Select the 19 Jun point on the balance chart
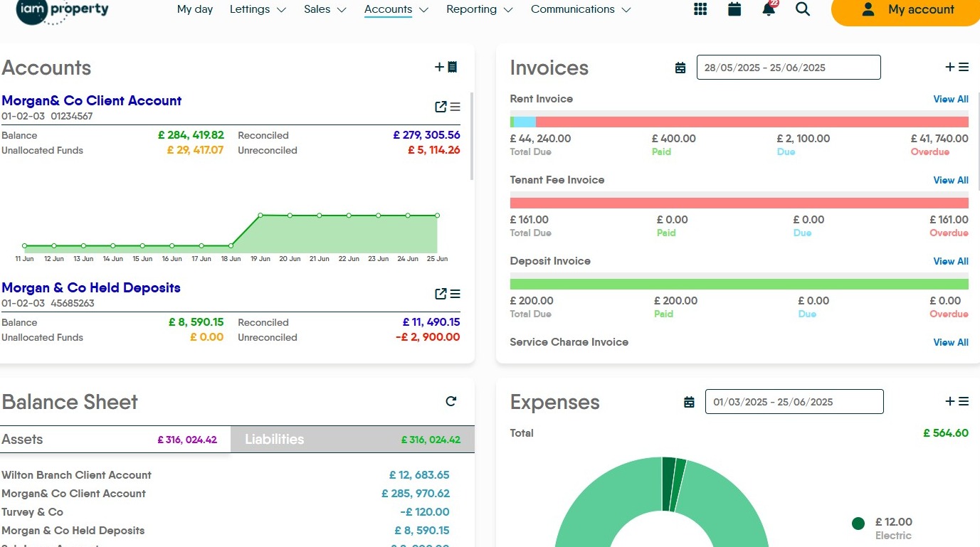 point(260,215)
